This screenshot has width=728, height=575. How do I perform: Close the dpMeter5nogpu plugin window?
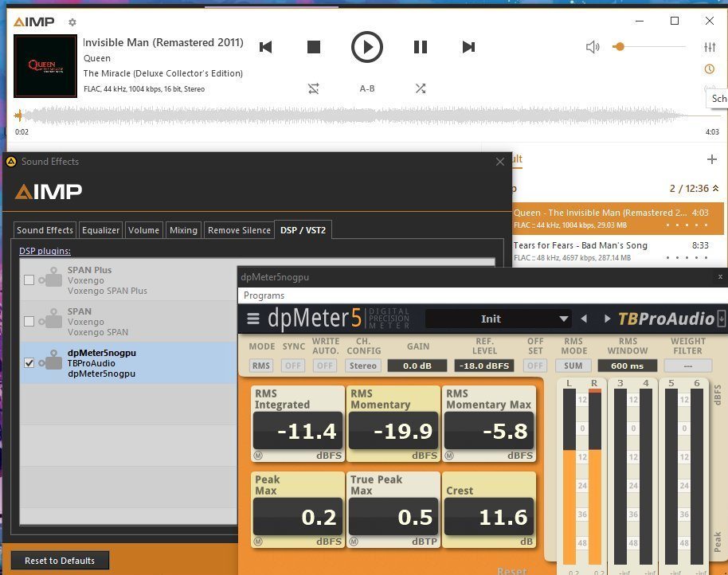(720, 276)
